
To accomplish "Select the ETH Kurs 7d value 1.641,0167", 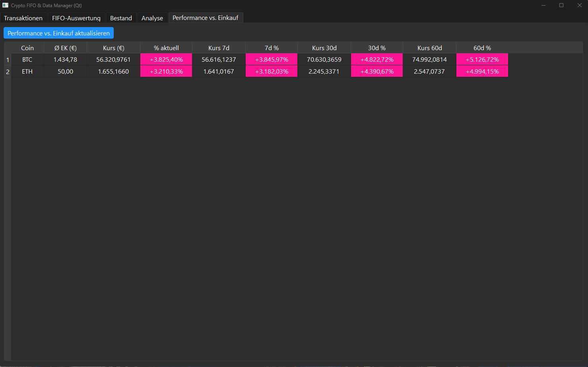I will tap(219, 72).
